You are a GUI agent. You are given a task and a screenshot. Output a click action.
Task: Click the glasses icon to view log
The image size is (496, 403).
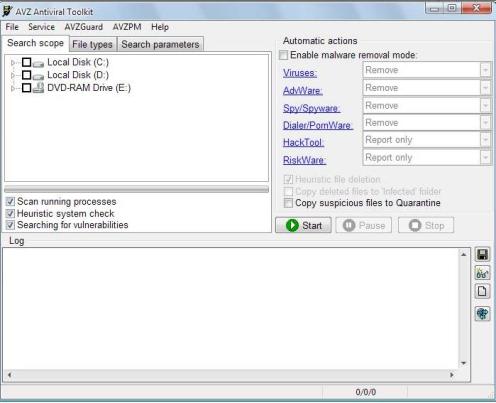tap(482, 273)
